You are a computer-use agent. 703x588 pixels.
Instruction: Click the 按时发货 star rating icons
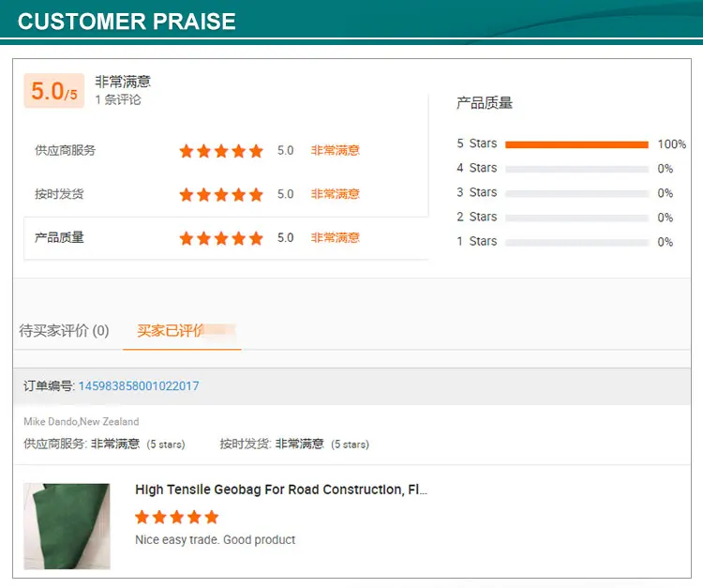[x=221, y=194]
